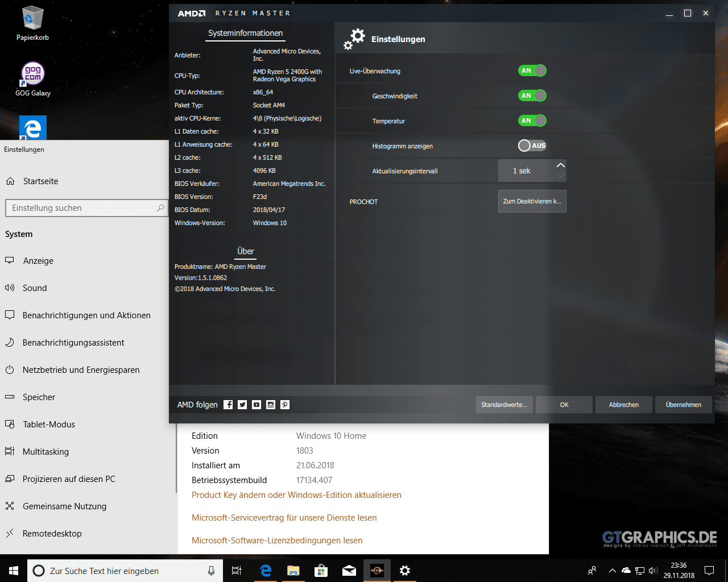
Task: Click the Abbrechen button
Action: [x=624, y=405]
